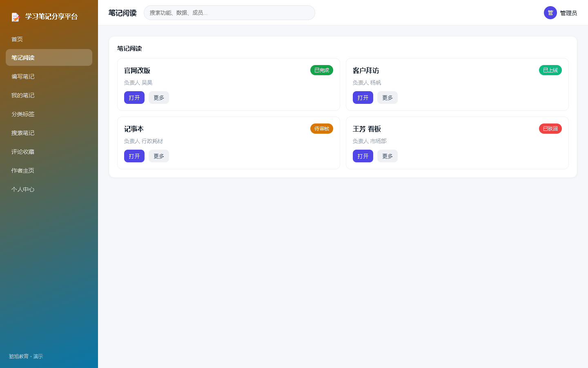The image size is (588, 368).
Task: Click the 已完成 status badge
Action: tap(322, 70)
